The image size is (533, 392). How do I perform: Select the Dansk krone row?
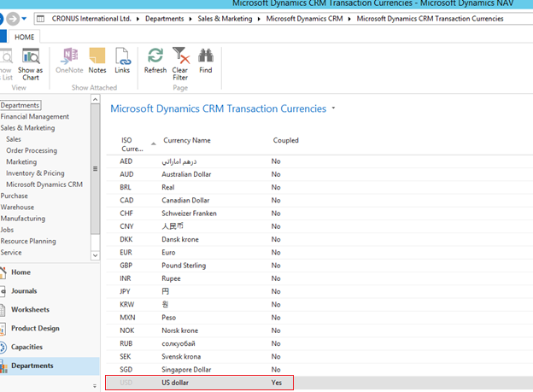(319, 240)
